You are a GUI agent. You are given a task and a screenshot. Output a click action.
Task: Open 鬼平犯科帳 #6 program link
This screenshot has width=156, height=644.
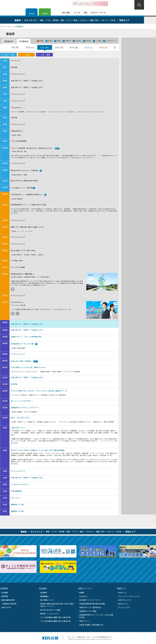point(23,344)
